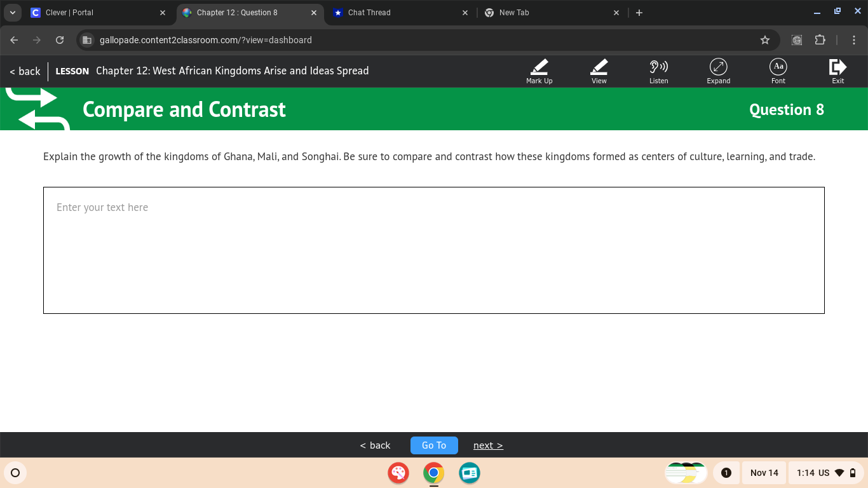Activate the Listen text-to-speech feature
This screenshot has width=868, height=488.
pos(658,70)
